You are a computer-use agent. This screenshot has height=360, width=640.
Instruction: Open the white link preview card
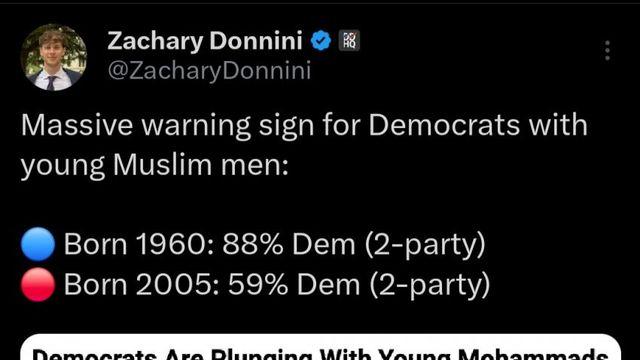(x=321, y=347)
